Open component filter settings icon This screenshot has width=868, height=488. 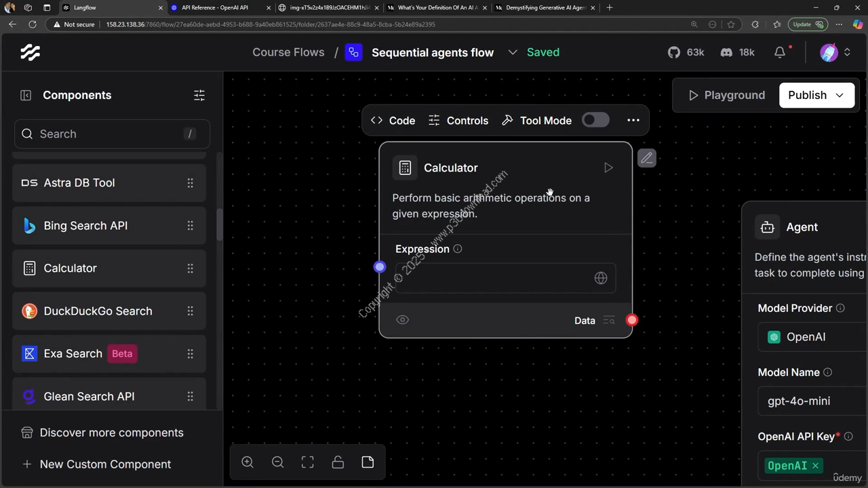pyautogui.click(x=199, y=96)
